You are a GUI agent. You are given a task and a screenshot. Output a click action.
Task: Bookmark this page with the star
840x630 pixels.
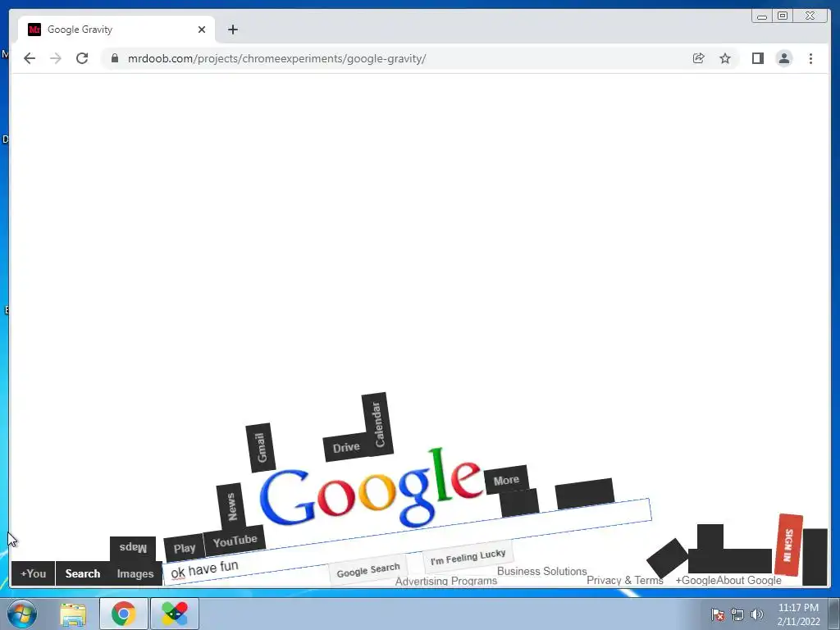(725, 58)
